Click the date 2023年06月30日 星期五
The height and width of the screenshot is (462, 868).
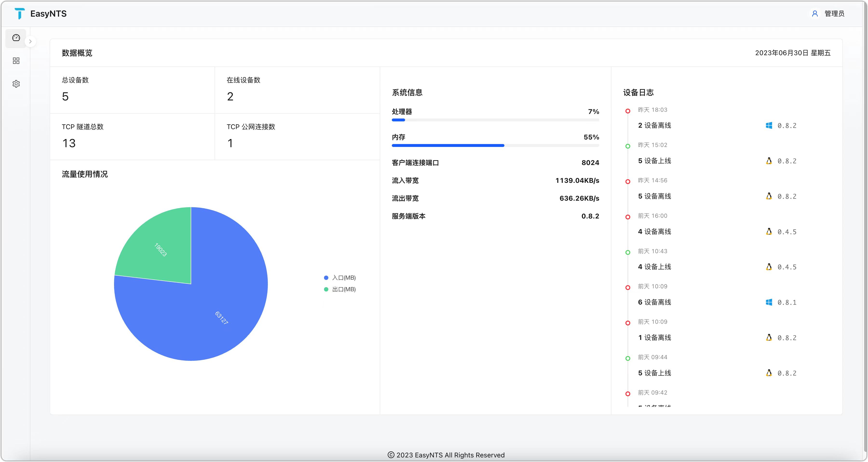[x=793, y=53]
